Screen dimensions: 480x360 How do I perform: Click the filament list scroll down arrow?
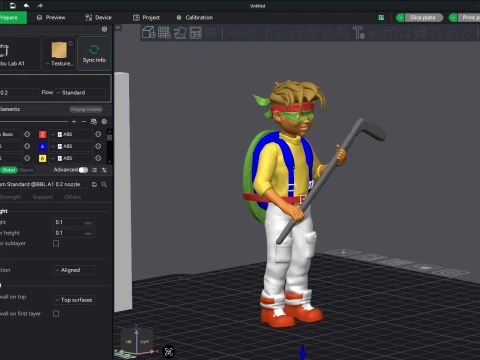point(109,161)
